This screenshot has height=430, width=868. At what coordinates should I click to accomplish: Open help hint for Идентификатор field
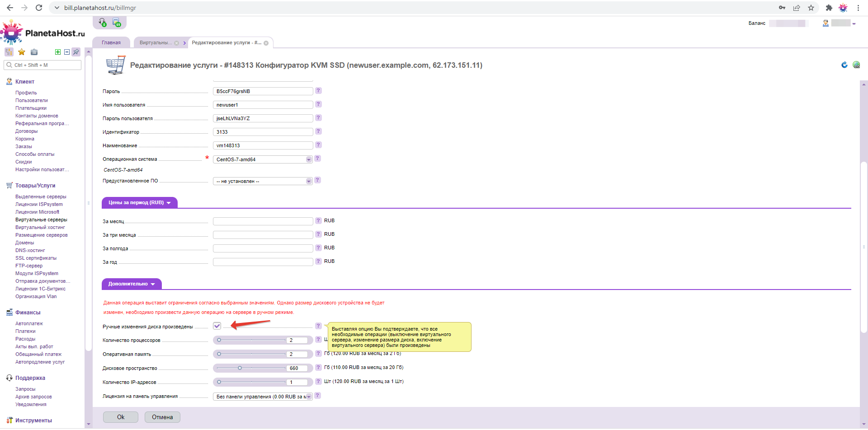pyautogui.click(x=318, y=131)
